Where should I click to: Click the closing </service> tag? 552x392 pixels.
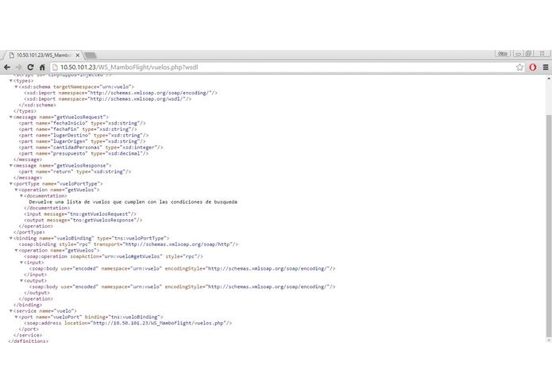(28, 336)
